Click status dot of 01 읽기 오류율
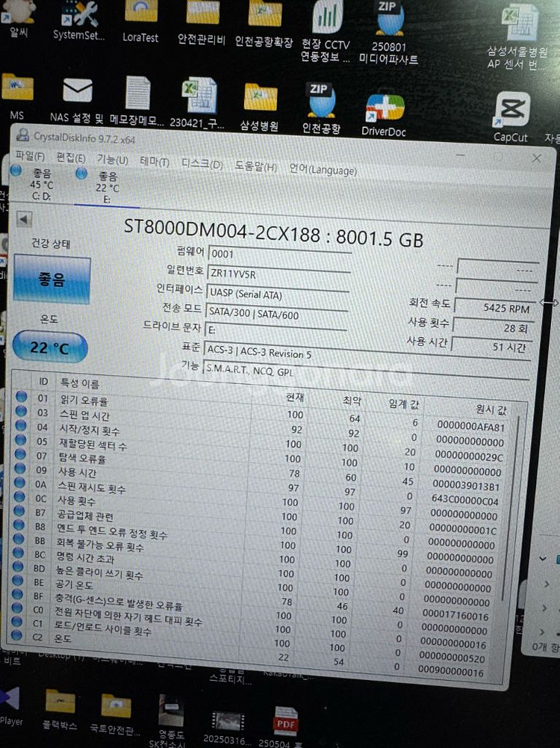The width and height of the screenshot is (560, 748). click(x=22, y=396)
